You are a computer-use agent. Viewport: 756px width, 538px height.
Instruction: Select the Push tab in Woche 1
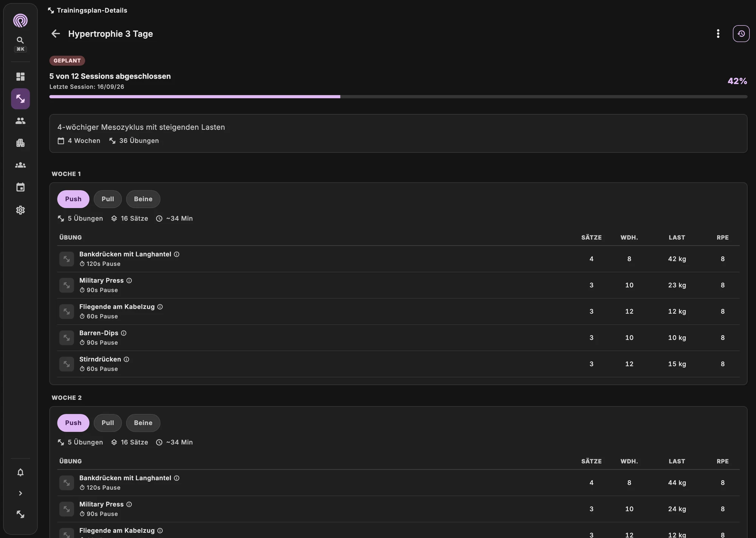coord(73,199)
